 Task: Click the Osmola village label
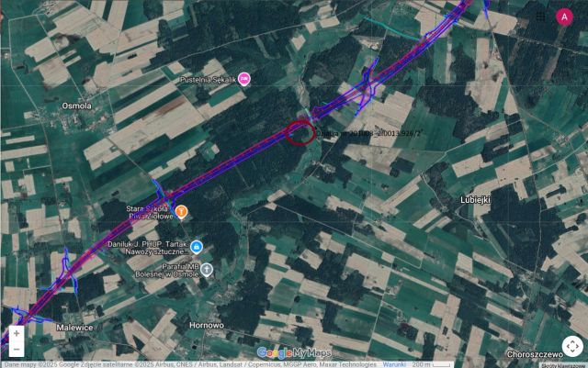pos(76,106)
